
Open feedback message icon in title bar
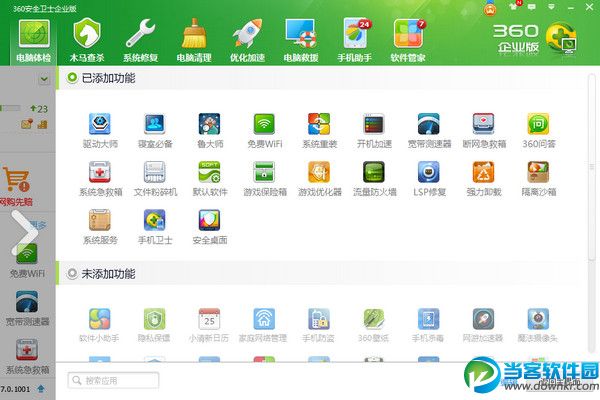point(532,7)
